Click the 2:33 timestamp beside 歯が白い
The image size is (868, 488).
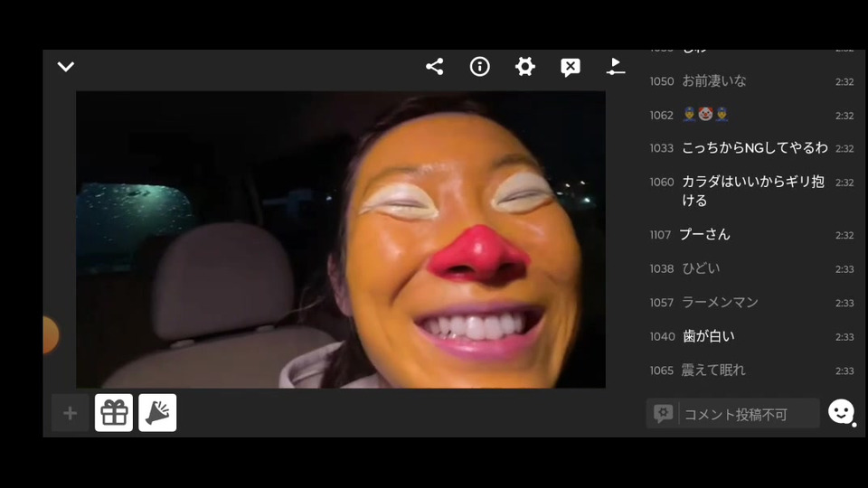click(x=844, y=337)
